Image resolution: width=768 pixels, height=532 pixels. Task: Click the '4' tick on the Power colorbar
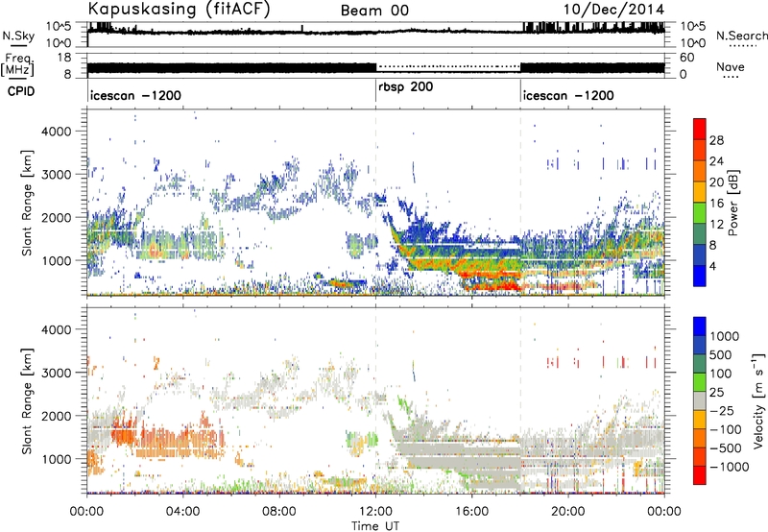[x=712, y=266]
